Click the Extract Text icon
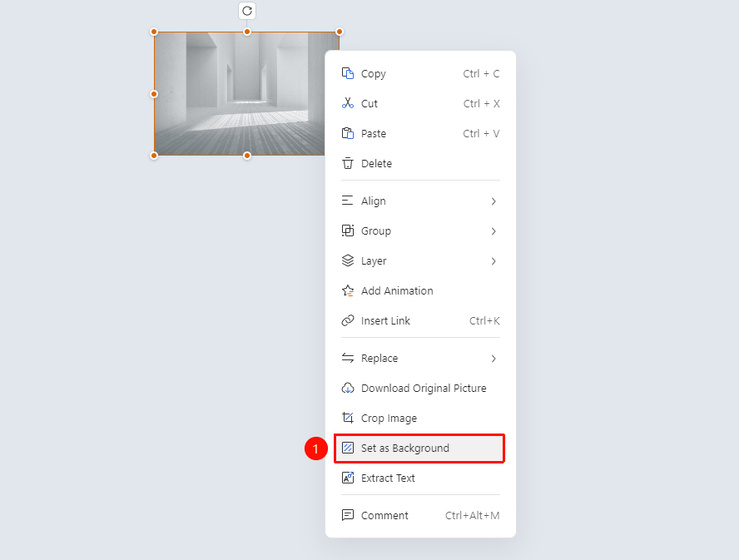 click(x=348, y=478)
